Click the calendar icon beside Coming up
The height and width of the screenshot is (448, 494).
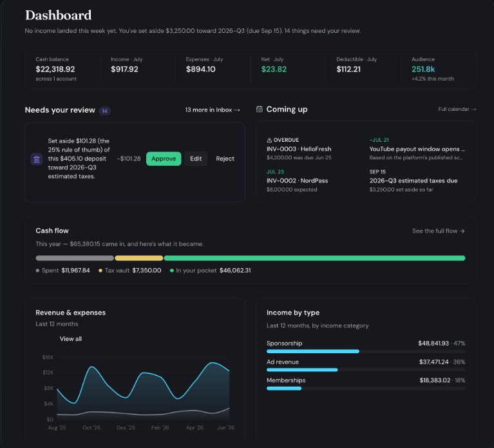(260, 109)
